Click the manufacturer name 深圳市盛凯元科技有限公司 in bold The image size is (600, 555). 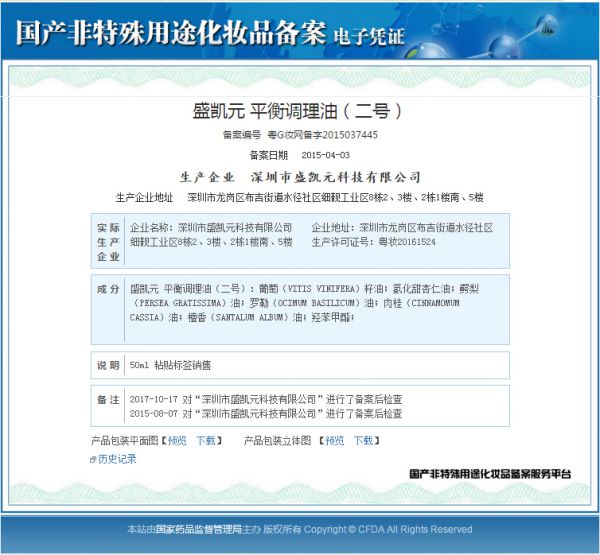(336, 177)
